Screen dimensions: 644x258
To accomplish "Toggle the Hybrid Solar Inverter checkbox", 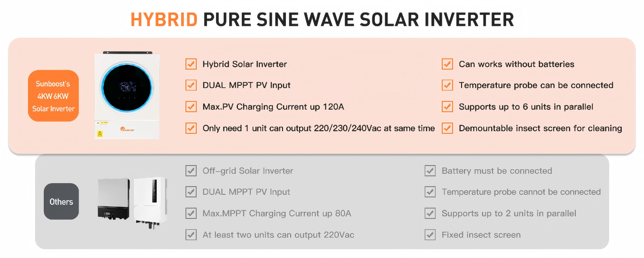I will click(191, 64).
